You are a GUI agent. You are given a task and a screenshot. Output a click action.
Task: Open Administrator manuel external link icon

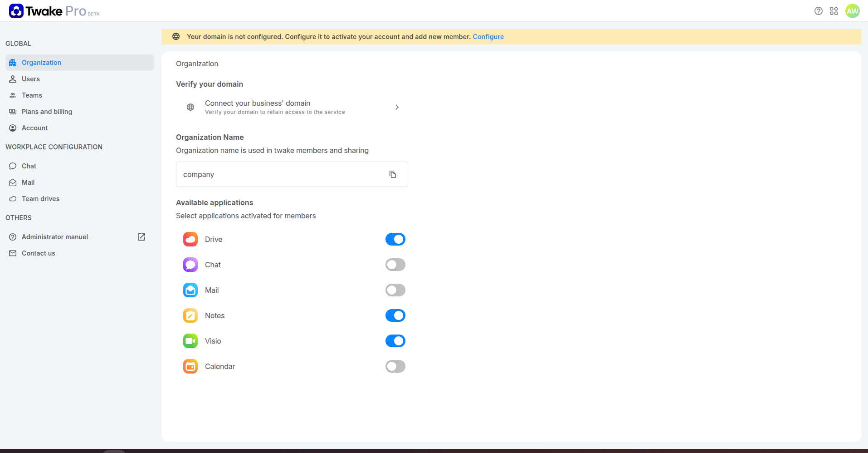click(x=141, y=237)
